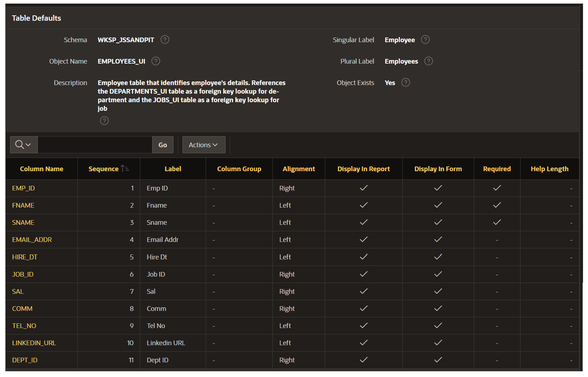This screenshot has height=377, width=588.
Task: Click inside the search input field
Action: pyautogui.click(x=95, y=145)
